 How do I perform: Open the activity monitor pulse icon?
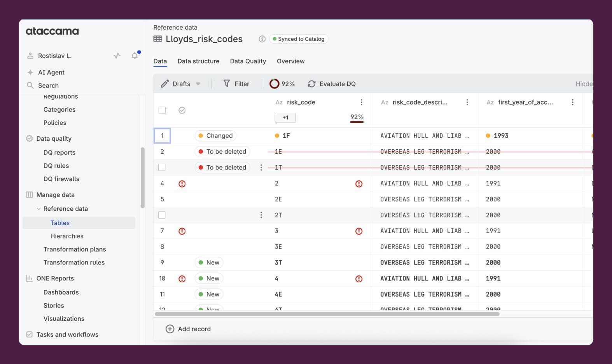click(x=117, y=56)
